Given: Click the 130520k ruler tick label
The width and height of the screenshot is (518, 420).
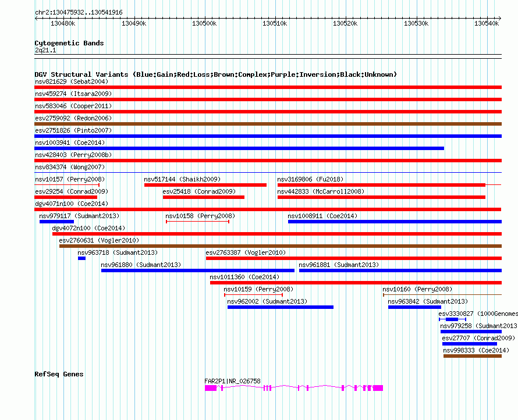Looking at the screenshot, I should pos(345,23).
